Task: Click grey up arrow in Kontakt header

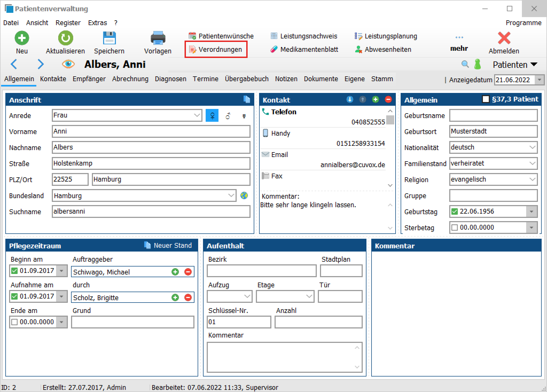Action: coord(362,100)
